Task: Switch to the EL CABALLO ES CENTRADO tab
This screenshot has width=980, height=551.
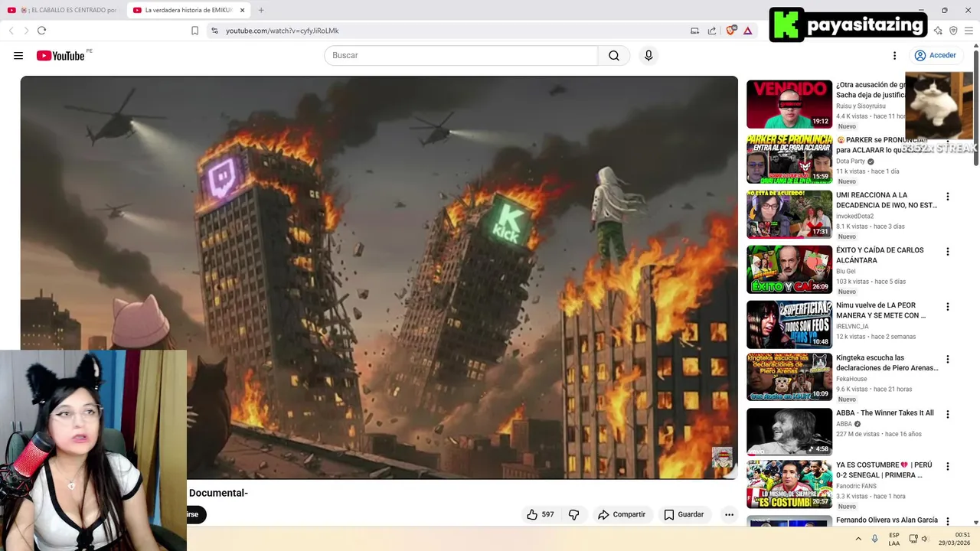Action: [63, 10]
